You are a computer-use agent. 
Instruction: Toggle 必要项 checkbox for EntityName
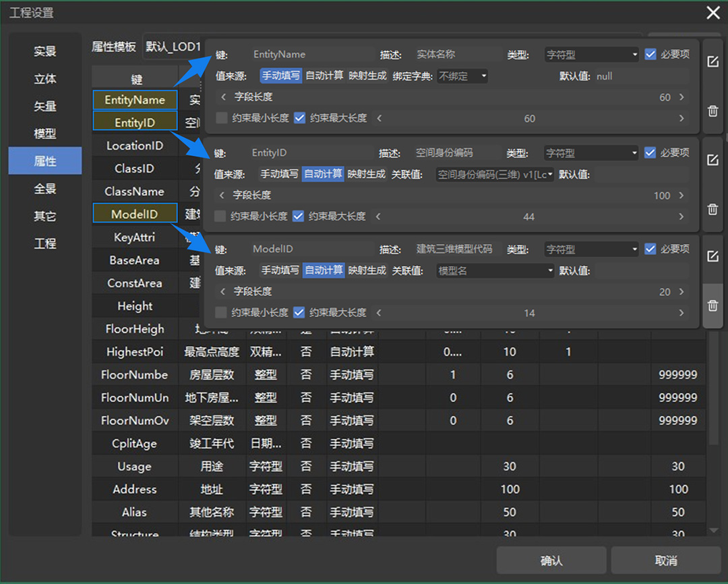click(650, 55)
